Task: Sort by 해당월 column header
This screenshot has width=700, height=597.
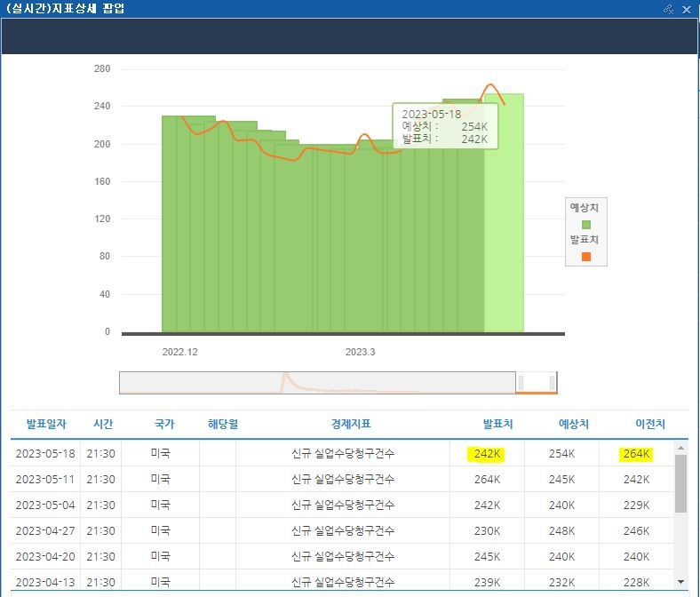Action: 223,424
